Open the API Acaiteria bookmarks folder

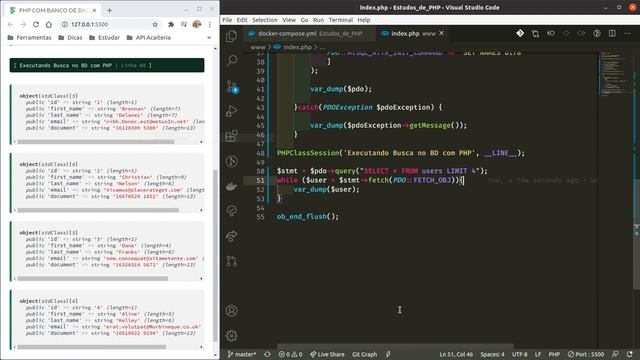click(x=149, y=38)
